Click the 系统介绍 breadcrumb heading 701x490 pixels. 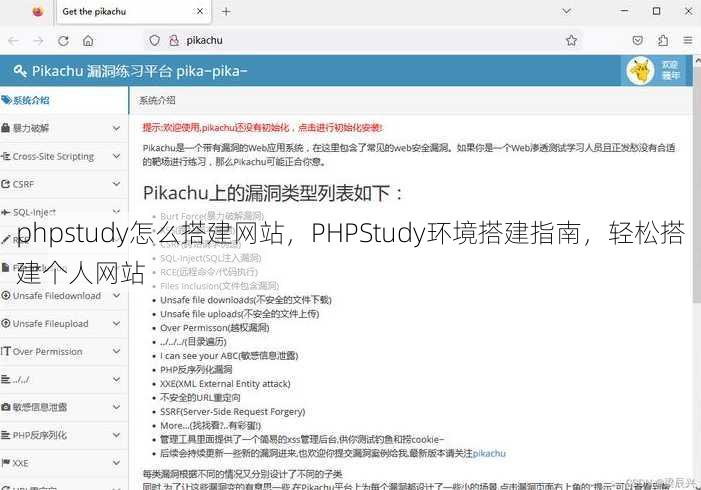tap(157, 100)
